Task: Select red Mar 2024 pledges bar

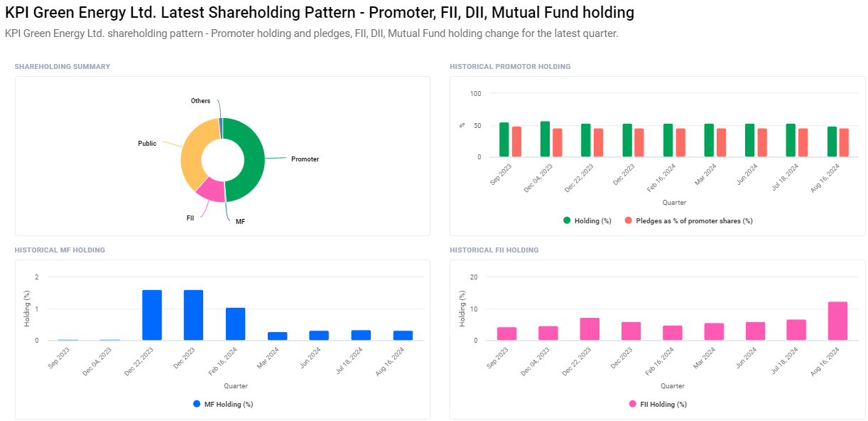Action: (x=721, y=142)
